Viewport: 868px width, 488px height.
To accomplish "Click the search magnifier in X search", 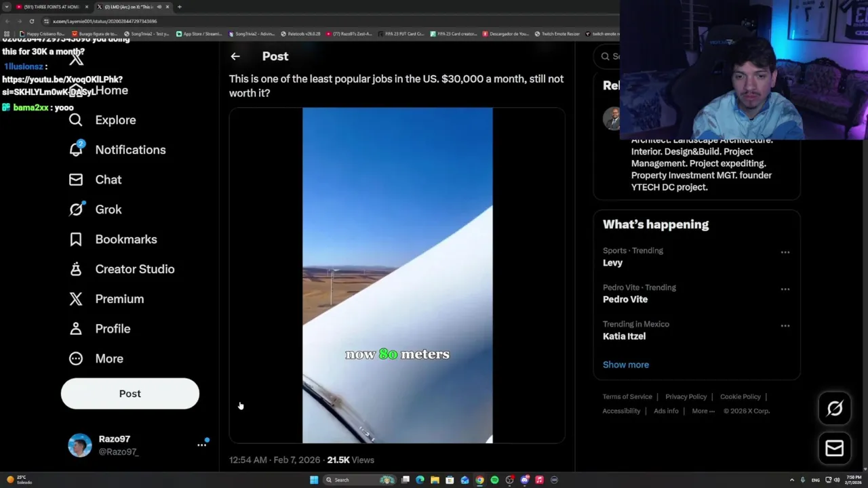I will coord(606,56).
